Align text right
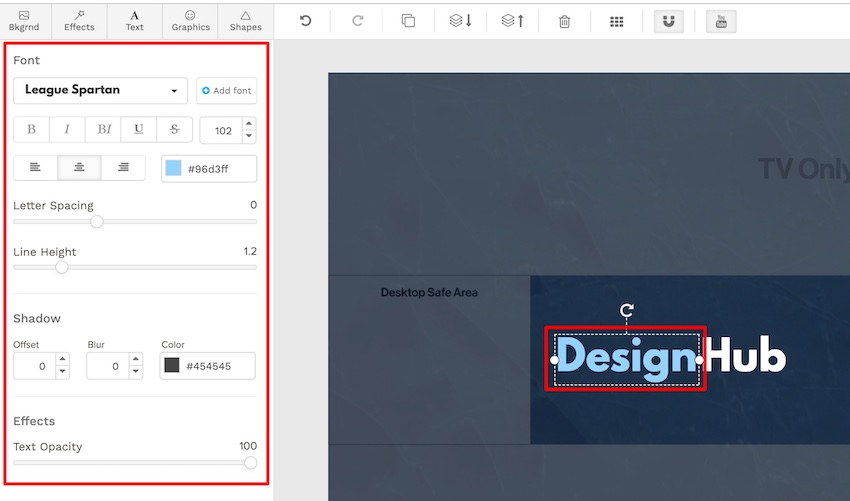The height and width of the screenshot is (501, 850). (123, 168)
